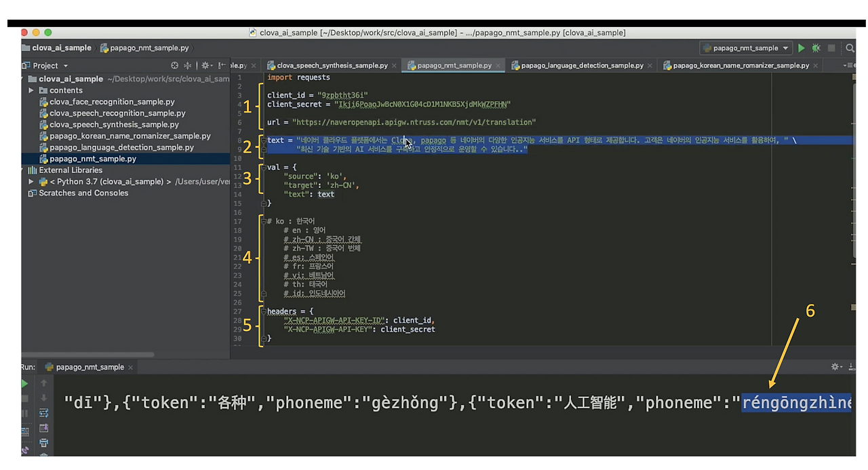The image size is (868, 470).
Task: Close the clova_speech_synthesis_sample.py tab
Action: tap(395, 66)
